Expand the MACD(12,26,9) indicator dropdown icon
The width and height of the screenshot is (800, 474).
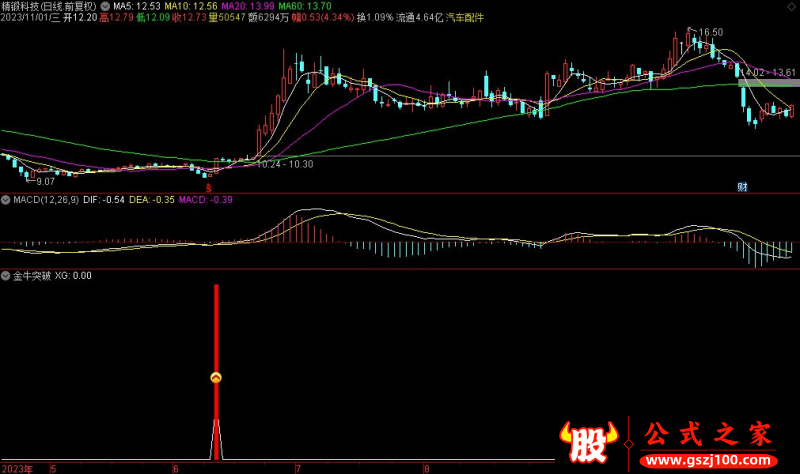(x=6, y=200)
